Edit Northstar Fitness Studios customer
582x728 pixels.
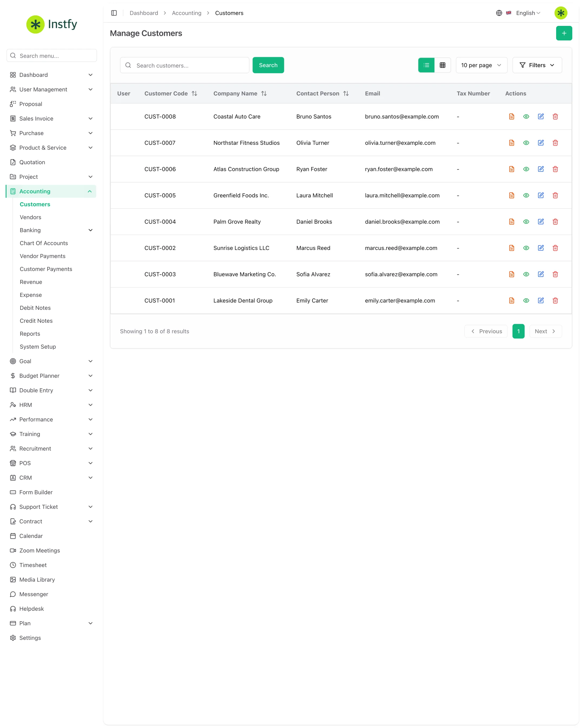[541, 143]
